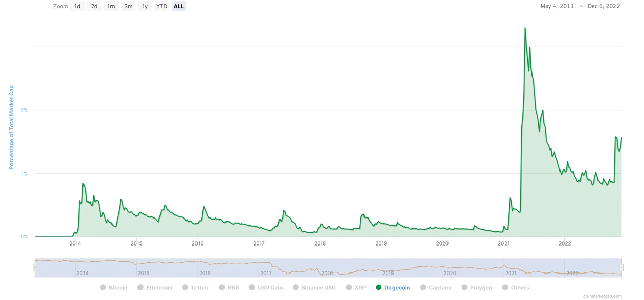Toggle the Bitcoin series dot in the legend
Image resolution: width=644 pixels, height=300 pixels.
[102, 287]
